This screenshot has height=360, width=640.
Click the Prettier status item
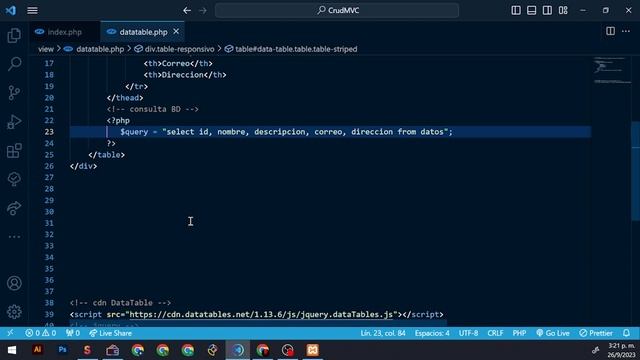[596, 333]
